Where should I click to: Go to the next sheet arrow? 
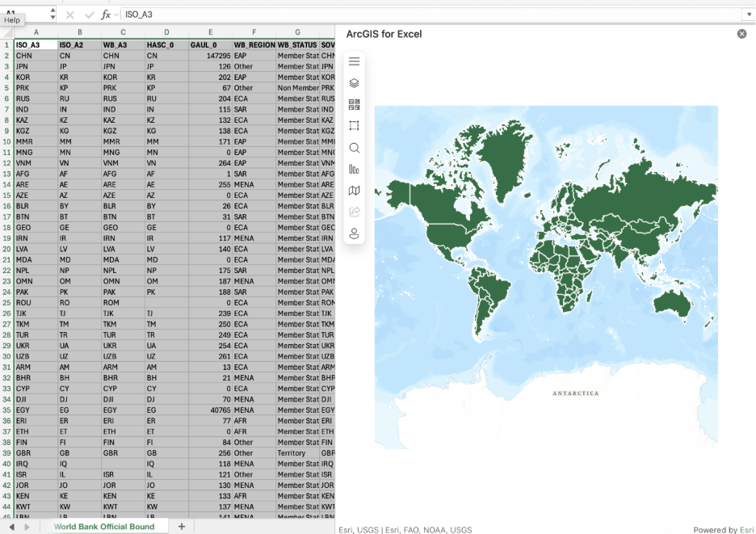tap(27, 527)
